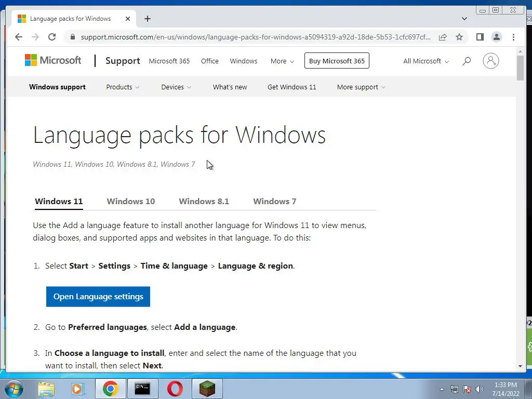Expand the All Microsoft menu
The image size is (532, 399).
point(426,61)
